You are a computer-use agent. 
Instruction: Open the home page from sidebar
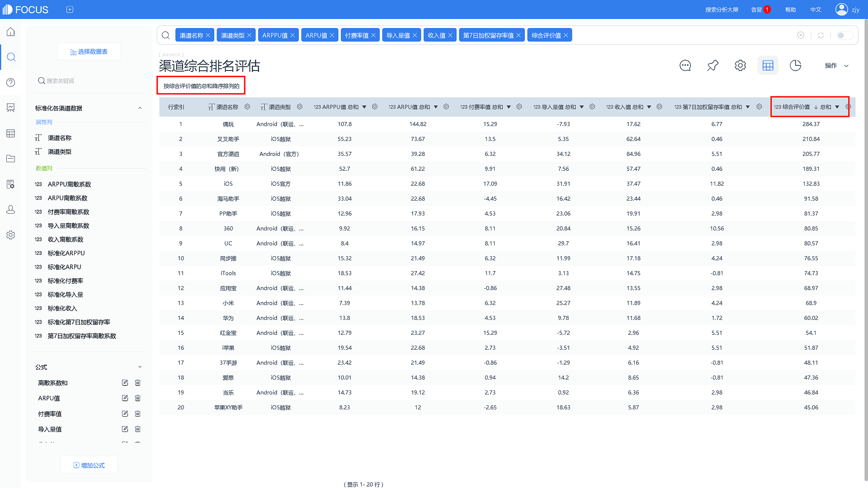pos(11,32)
